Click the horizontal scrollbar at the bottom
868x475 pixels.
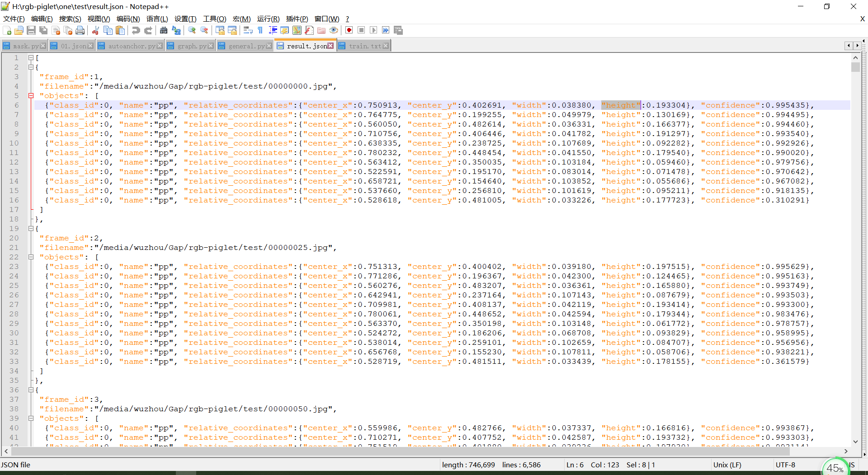tap(407, 451)
